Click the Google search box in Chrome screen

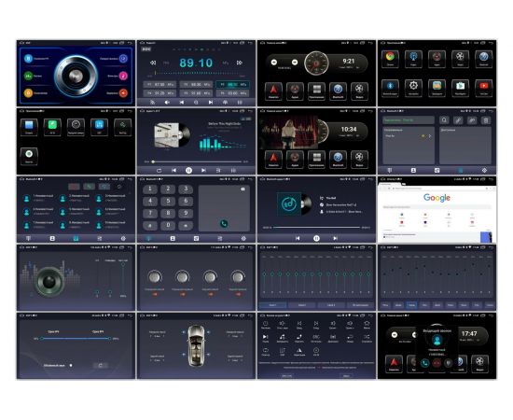pyautogui.click(x=437, y=207)
